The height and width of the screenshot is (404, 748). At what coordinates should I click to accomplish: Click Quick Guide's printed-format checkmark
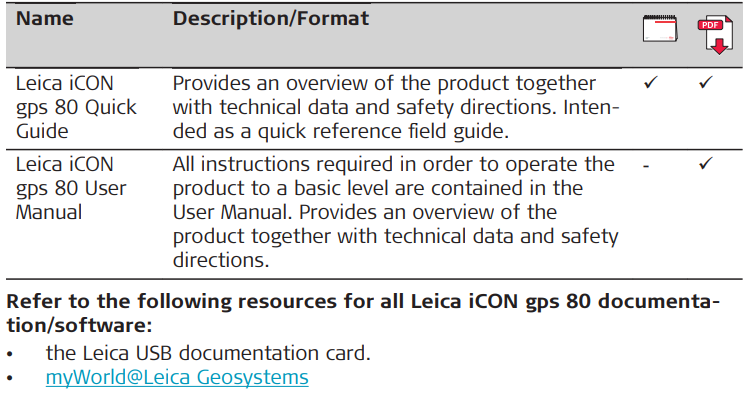[x=651, y=83]
